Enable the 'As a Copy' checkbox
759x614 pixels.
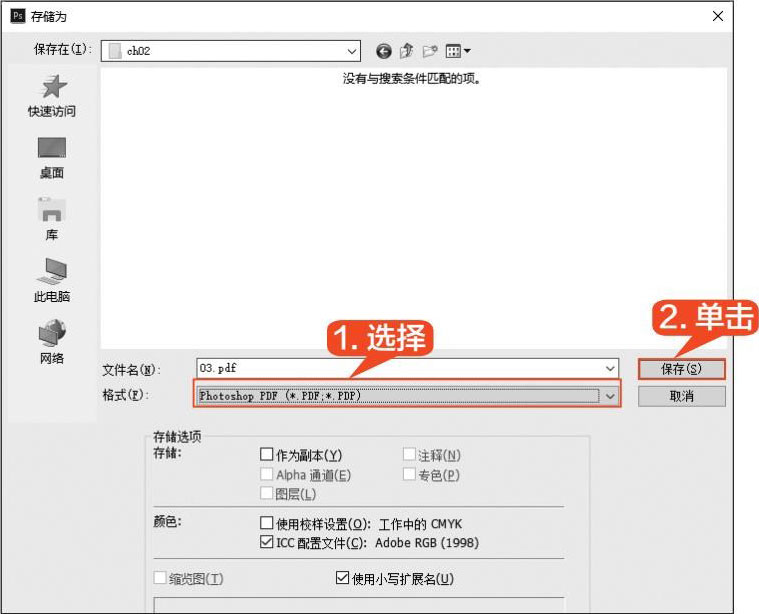click(x=267, y=456)
